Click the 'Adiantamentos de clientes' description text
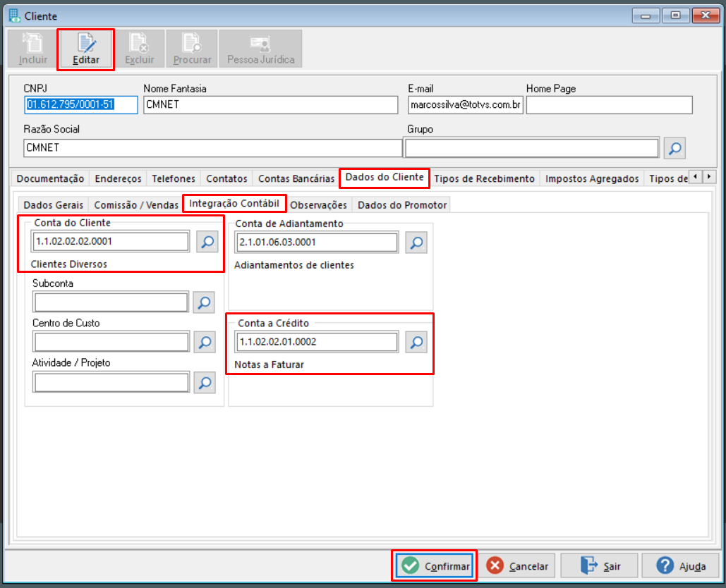The image size is (726, 588). tap(294, 265)
